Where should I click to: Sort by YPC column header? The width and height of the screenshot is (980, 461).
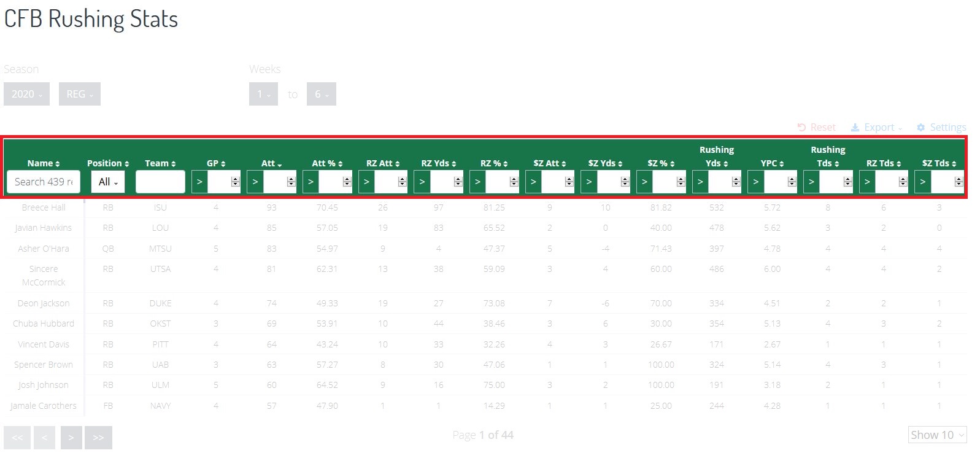[772, 163]
